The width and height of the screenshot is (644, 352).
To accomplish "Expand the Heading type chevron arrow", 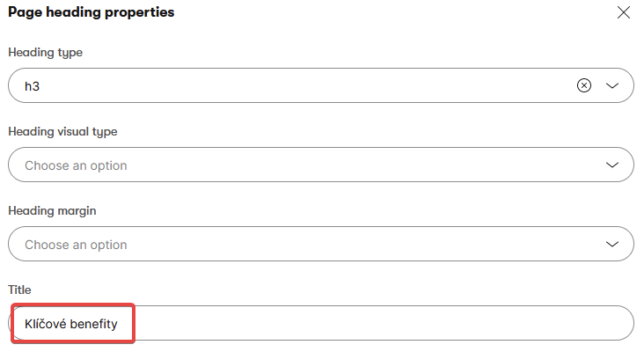I will [x=613, y=85].
